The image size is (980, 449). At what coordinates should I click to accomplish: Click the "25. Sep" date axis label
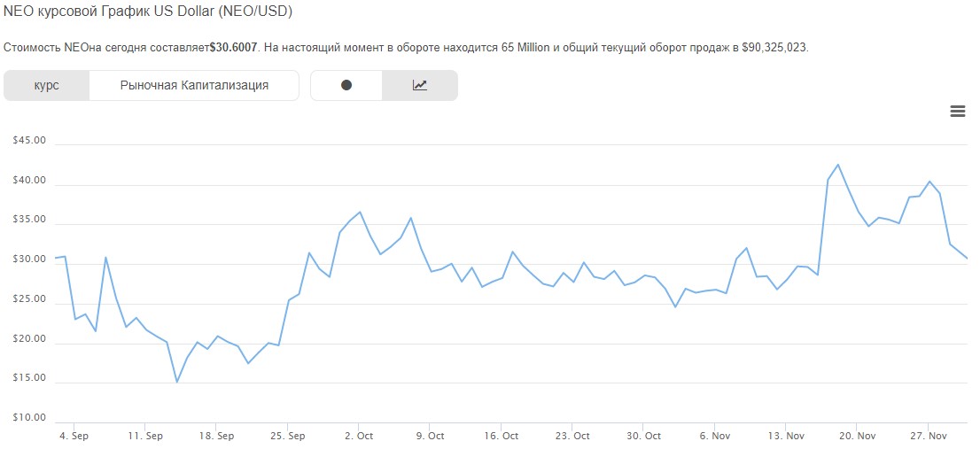point(288,436)
